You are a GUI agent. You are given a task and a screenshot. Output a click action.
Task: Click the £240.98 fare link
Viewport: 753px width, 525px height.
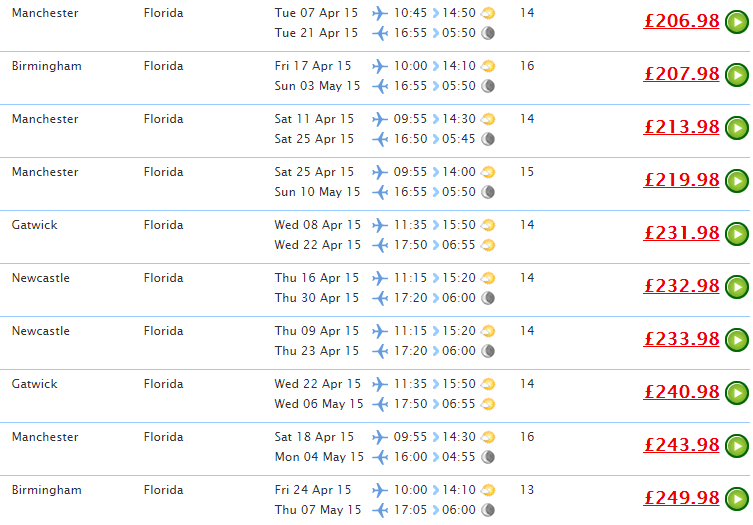[x=681, y=391]
